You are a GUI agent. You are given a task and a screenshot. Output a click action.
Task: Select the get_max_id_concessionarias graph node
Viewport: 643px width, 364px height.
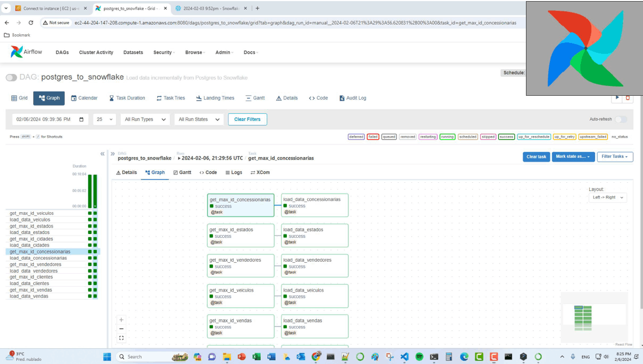pyautogui.click(x=241, y=205)
